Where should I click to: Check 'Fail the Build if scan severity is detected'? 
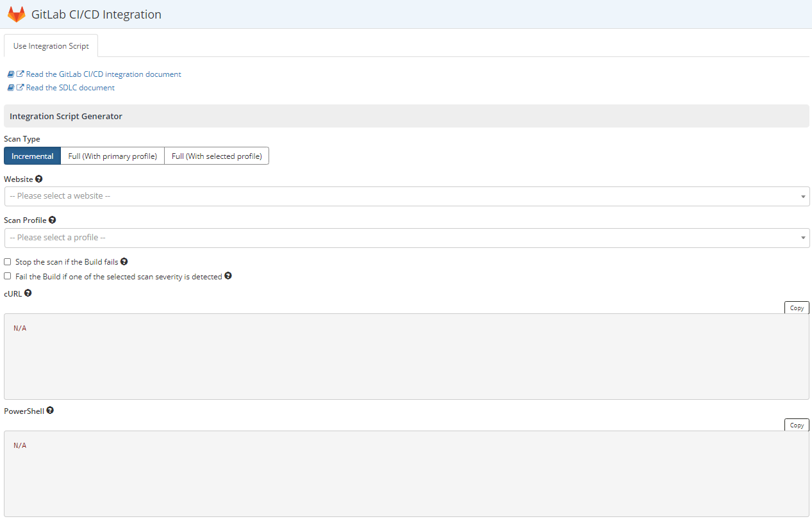(7, 276)
